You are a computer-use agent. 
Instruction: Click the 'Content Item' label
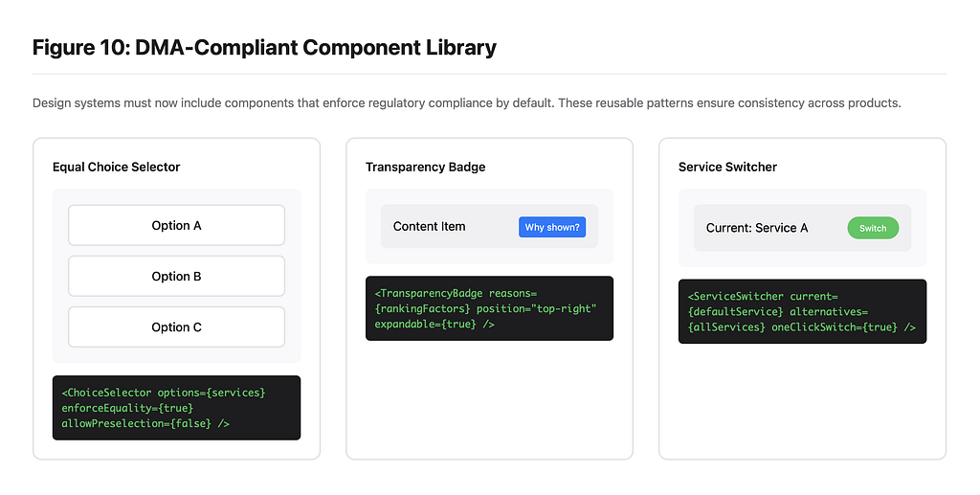(x=430, y=226)
